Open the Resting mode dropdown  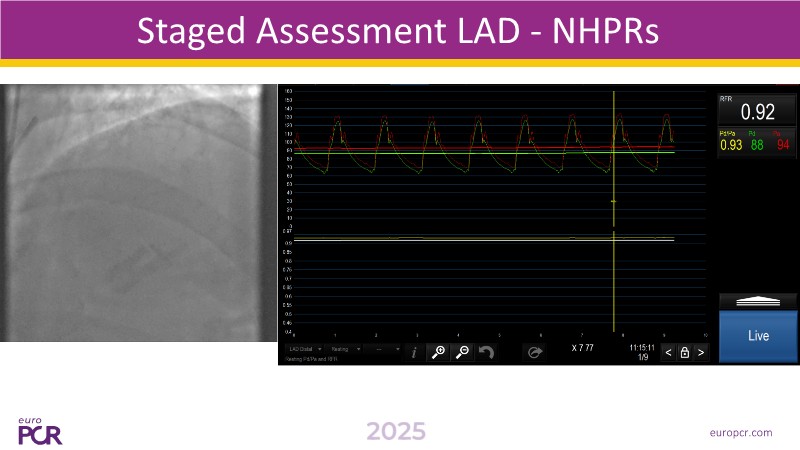click(345, 348)
